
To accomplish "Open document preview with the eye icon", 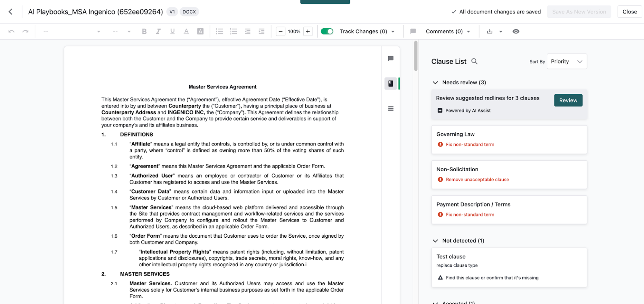I will (516, 31).
